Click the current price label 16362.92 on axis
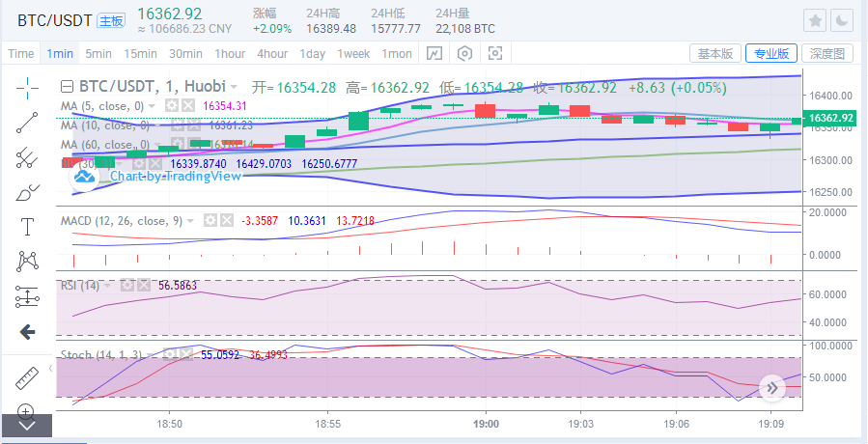Screen dimensions: 868x444 click(828, 118)
